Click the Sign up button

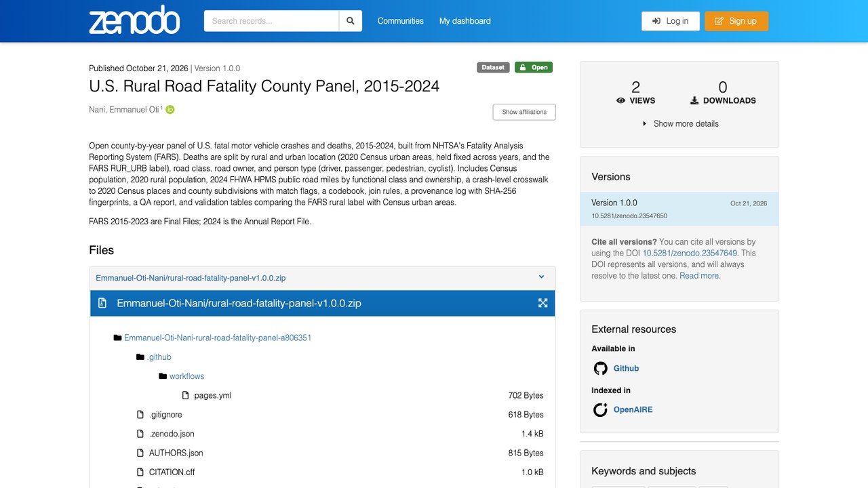tap(736, 21)
